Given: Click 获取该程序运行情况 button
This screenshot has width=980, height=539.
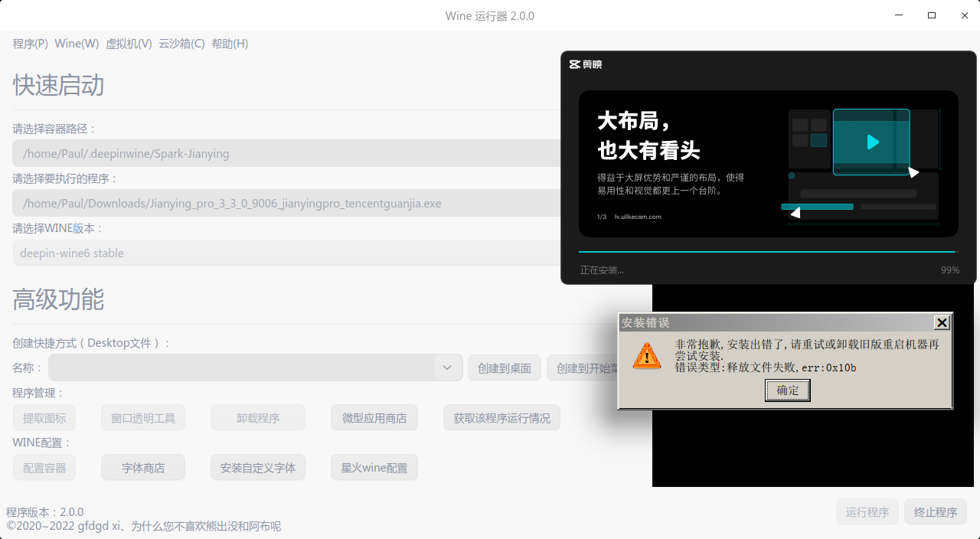Looking at the screenshot, I should click(x=501, y=418).
